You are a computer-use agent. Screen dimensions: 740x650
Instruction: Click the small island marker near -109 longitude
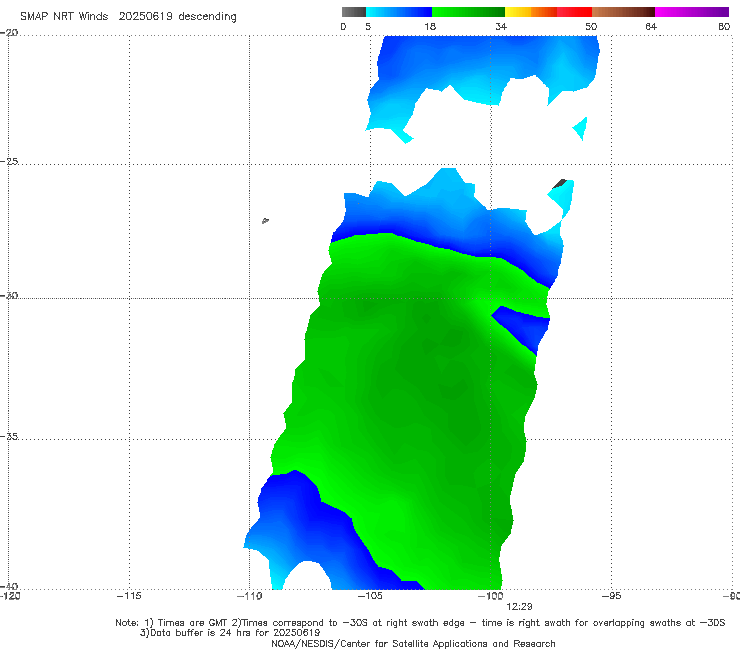click(x=265, y=220)
